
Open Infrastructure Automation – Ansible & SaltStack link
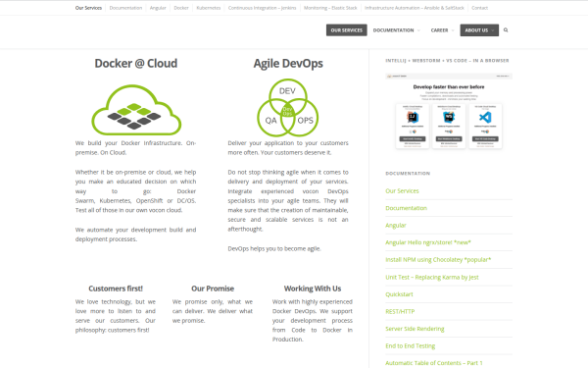click(x=415, y=8)
